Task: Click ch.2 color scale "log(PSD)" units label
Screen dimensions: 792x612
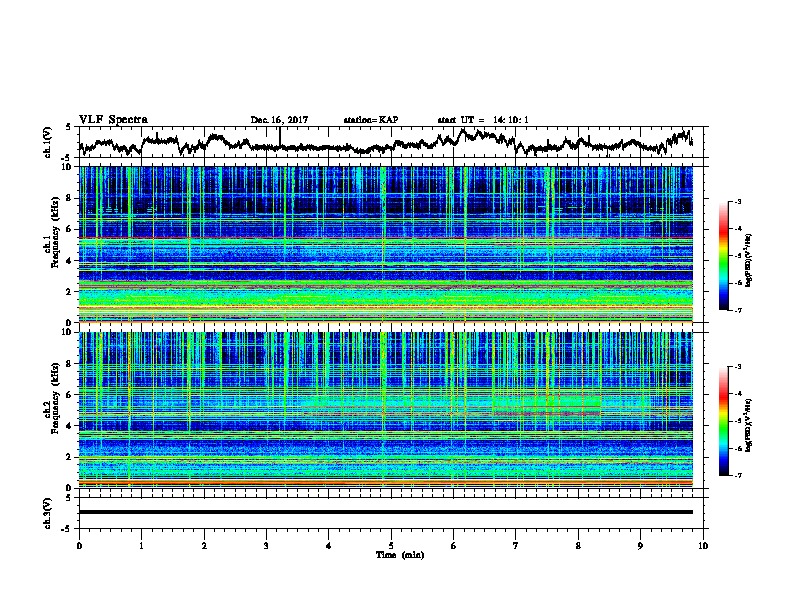Action: [749, 425]
